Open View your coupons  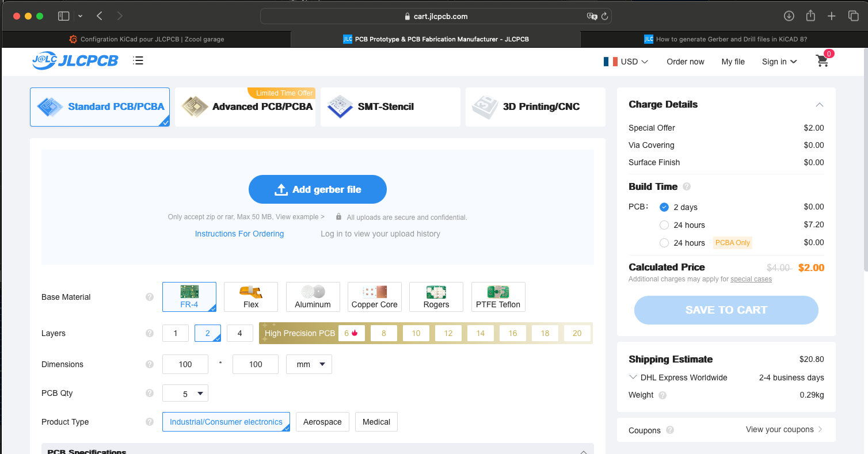pos(784,429)
